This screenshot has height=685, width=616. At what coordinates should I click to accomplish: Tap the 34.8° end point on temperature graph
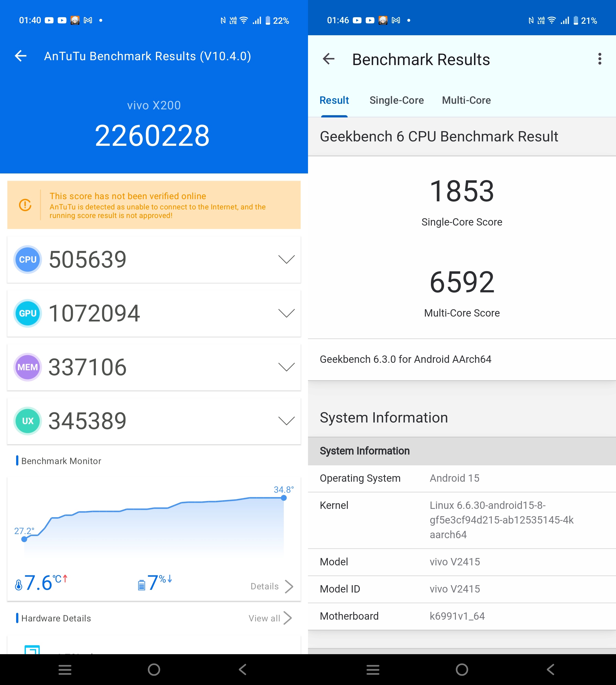tap(284, 498)
